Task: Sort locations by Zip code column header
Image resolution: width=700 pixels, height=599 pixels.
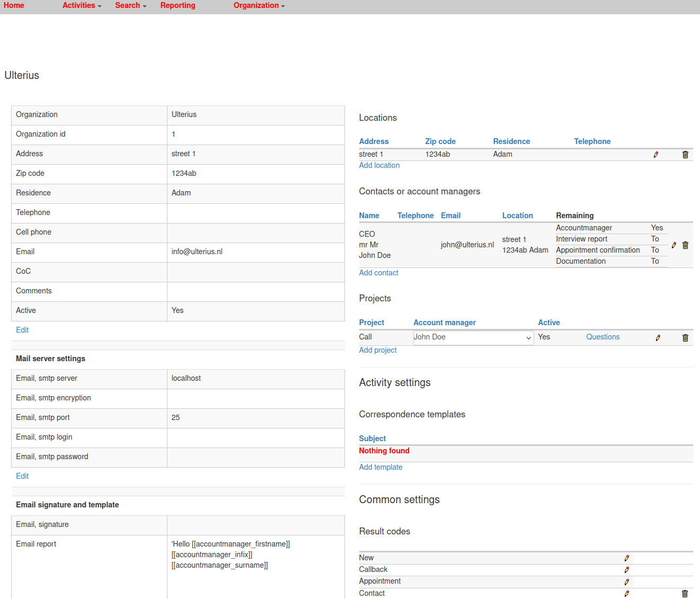Action: point(440,141)
